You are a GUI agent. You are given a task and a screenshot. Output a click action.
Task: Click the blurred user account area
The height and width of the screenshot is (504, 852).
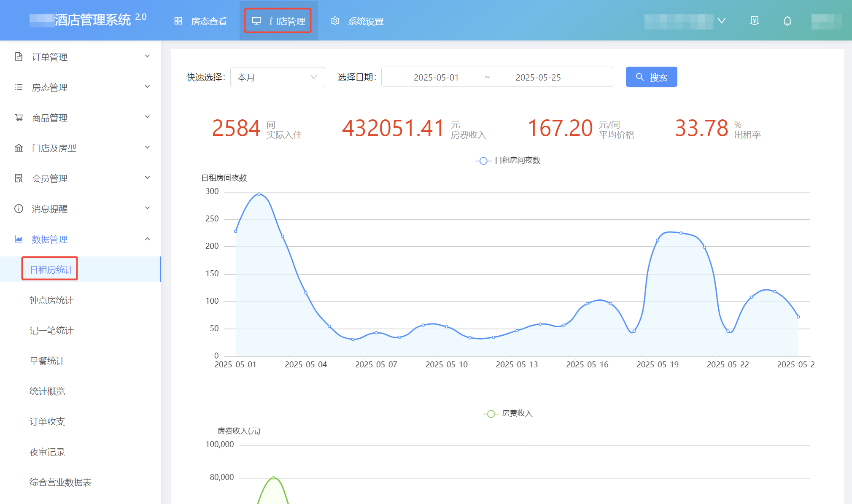click(826, 21)
